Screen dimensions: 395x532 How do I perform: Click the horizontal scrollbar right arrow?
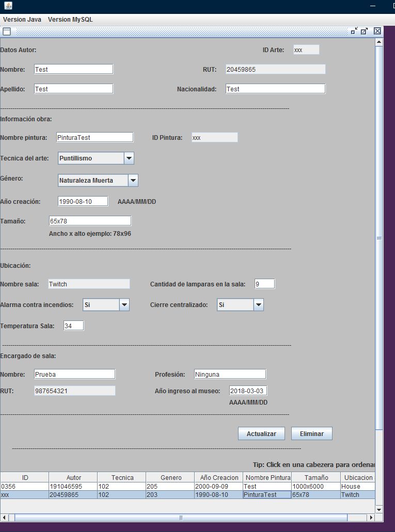[x=371, y=518]
